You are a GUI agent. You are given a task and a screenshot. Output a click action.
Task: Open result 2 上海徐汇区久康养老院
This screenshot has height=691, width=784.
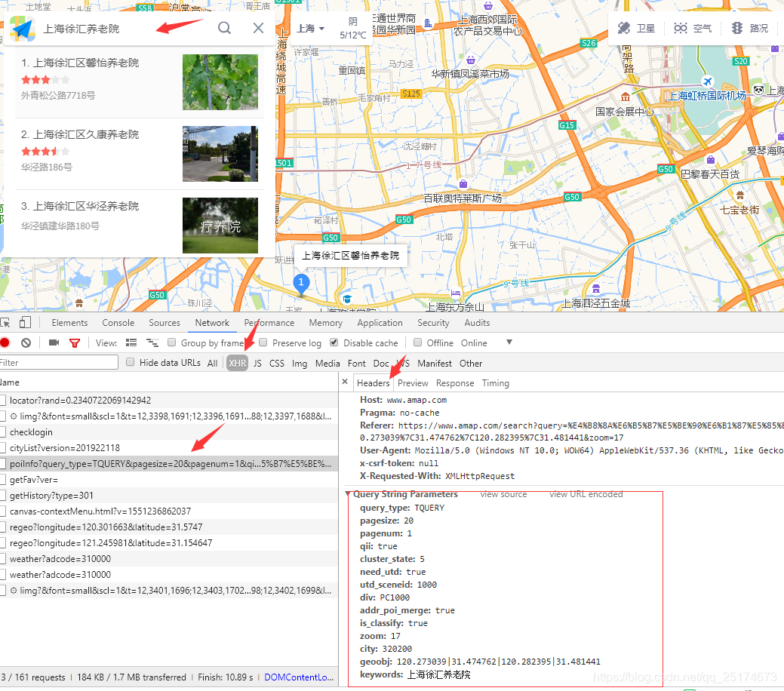point(80,134)
